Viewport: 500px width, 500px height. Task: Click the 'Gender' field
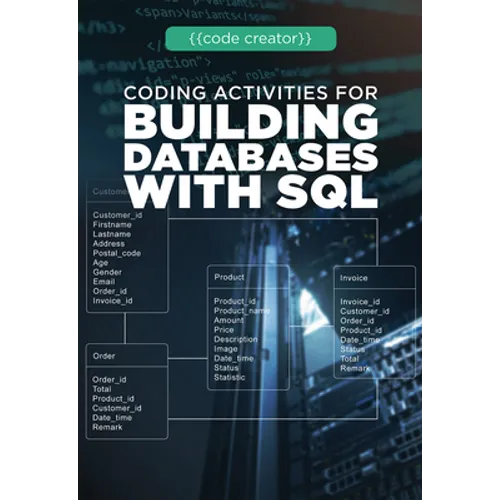click(107, 272)
